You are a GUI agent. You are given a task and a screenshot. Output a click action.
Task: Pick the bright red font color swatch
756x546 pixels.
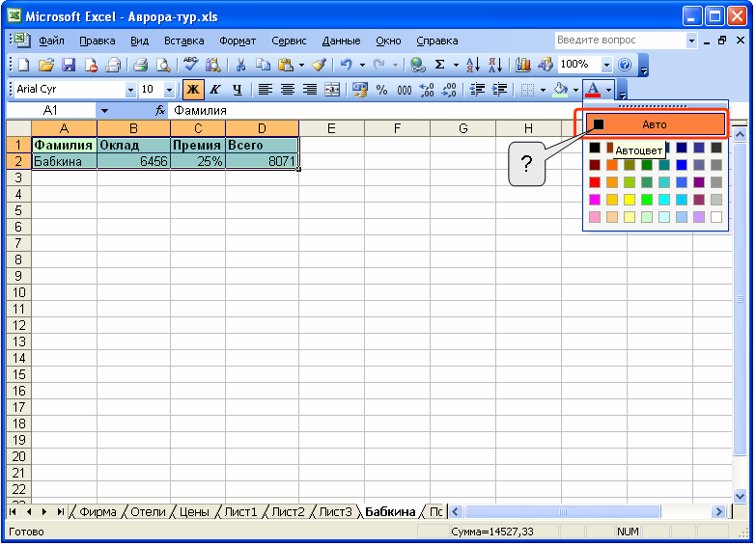595,182
